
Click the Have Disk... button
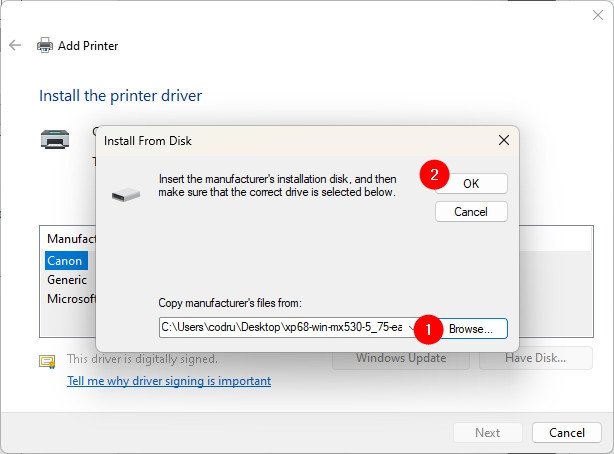point(536,358)
